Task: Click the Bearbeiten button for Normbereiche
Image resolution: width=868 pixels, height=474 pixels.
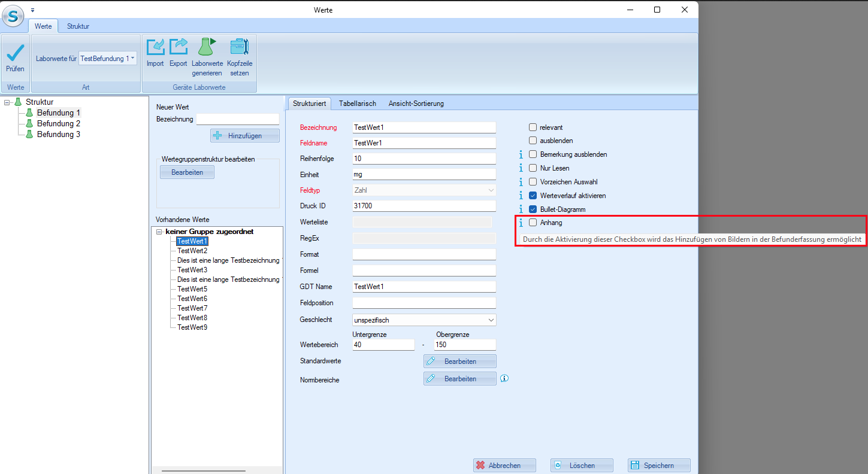Action: coord(460,379)
